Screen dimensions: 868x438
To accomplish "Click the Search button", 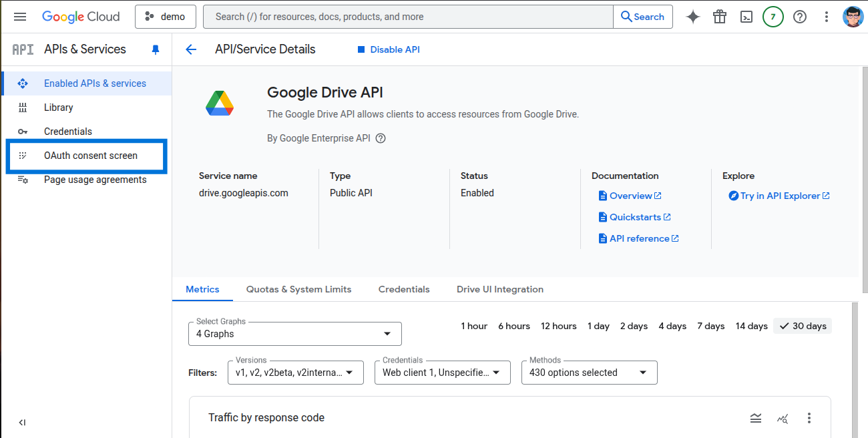I will point(642,17).
